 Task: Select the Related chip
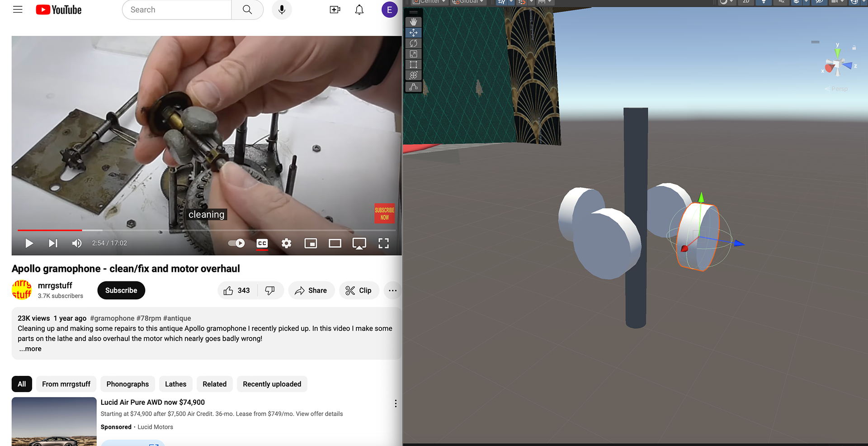214,384
